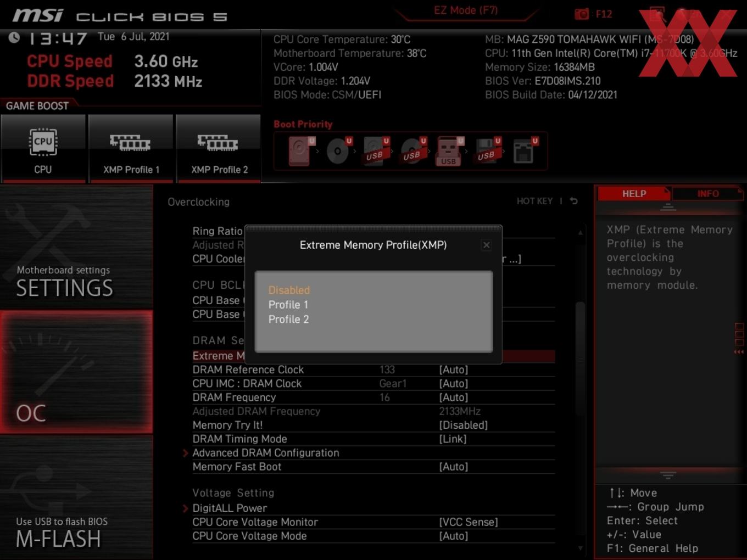Viewport: 747px width, 560px height.
Task: Click the F12 screenshot camera icon
Action: (x=582, y=14)
